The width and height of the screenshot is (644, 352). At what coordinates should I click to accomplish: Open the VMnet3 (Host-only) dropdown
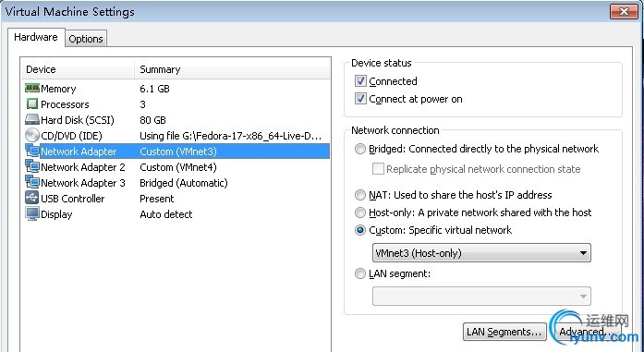481,253
